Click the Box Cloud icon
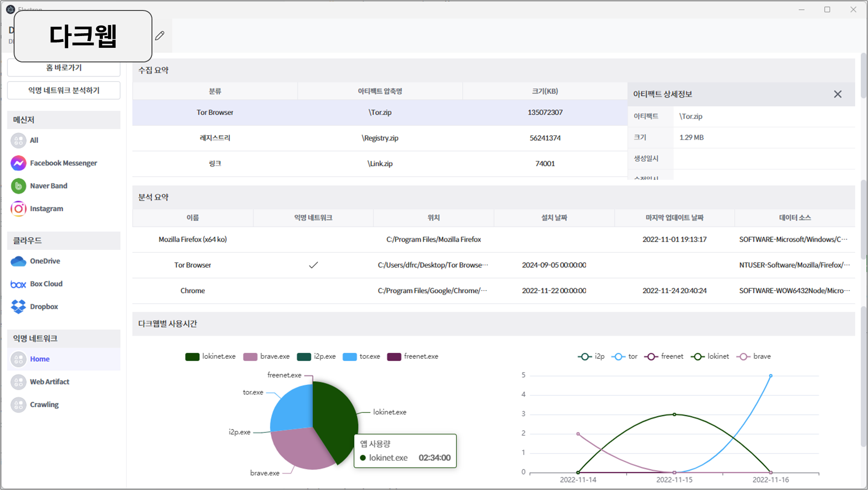 [18, 284]
